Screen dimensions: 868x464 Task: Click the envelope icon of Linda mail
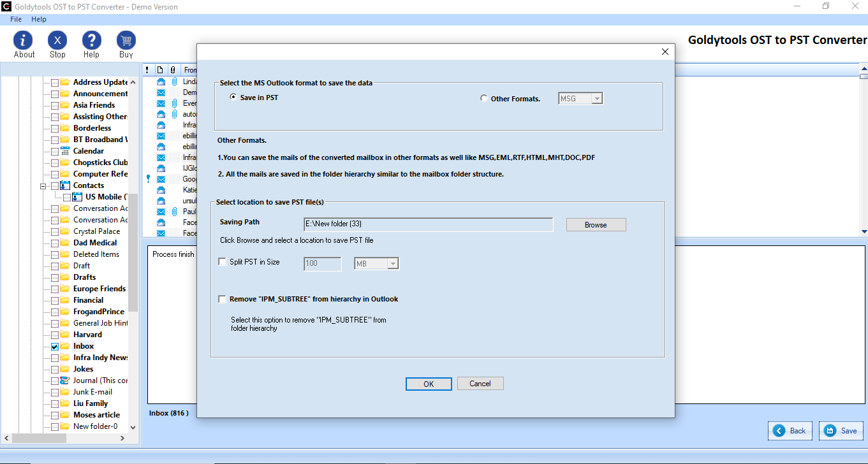coord(161,82)
